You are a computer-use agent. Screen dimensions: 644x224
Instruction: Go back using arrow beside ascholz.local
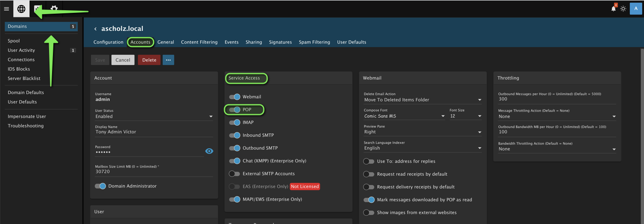coord(95,29)
